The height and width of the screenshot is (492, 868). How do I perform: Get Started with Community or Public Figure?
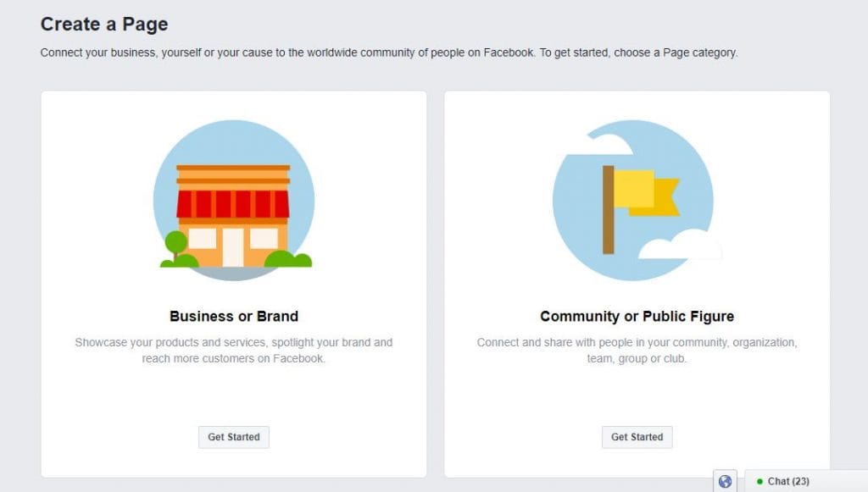(x=637, y=437)
